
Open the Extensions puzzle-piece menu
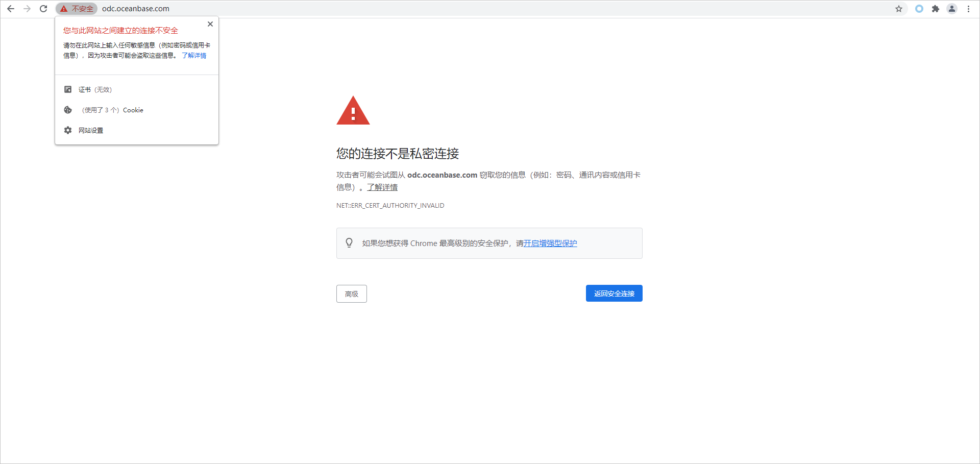point(936,9)
